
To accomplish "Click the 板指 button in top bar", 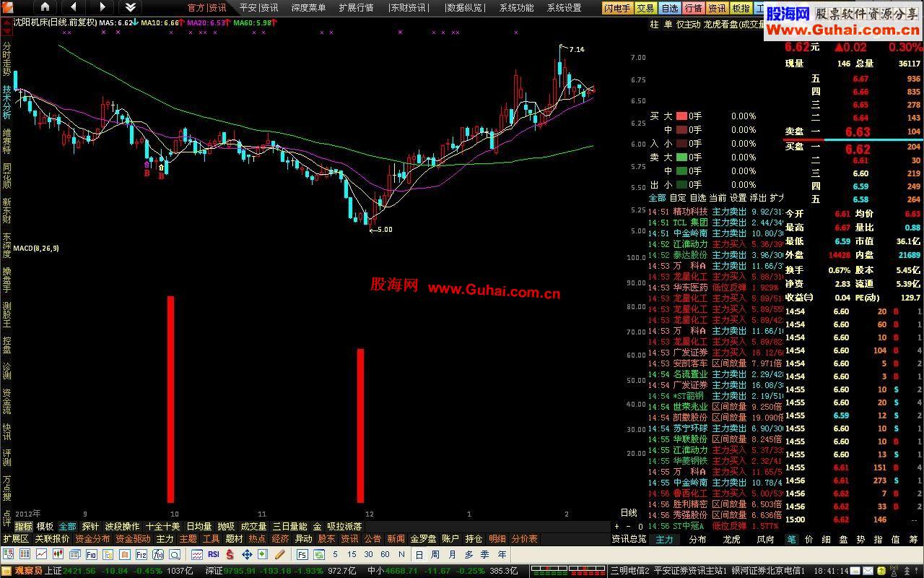I will click(741, 8).
